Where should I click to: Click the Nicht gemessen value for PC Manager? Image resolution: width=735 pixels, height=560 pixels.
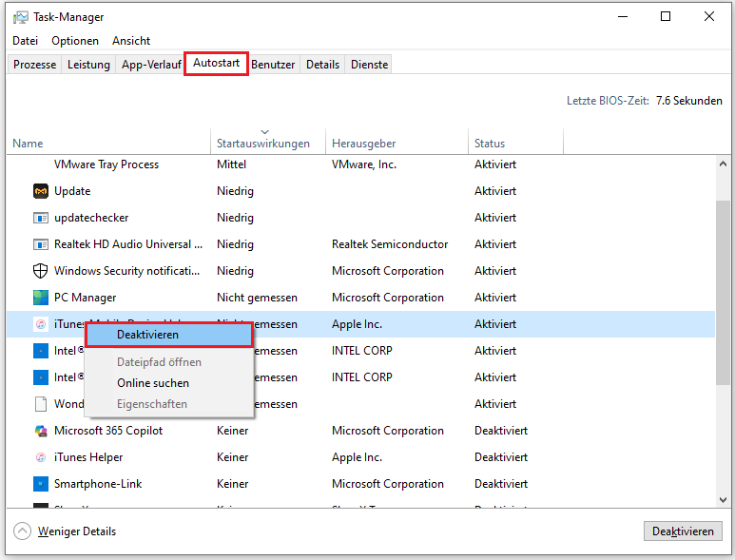click(257, 298)
